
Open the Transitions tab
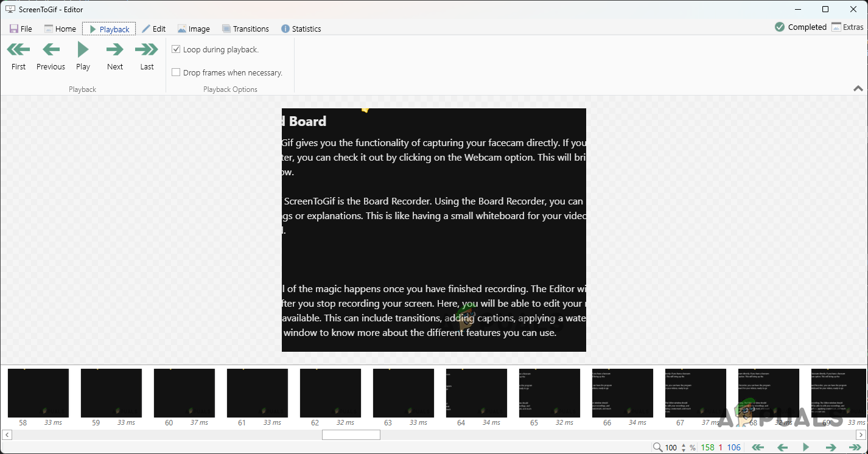245,29
